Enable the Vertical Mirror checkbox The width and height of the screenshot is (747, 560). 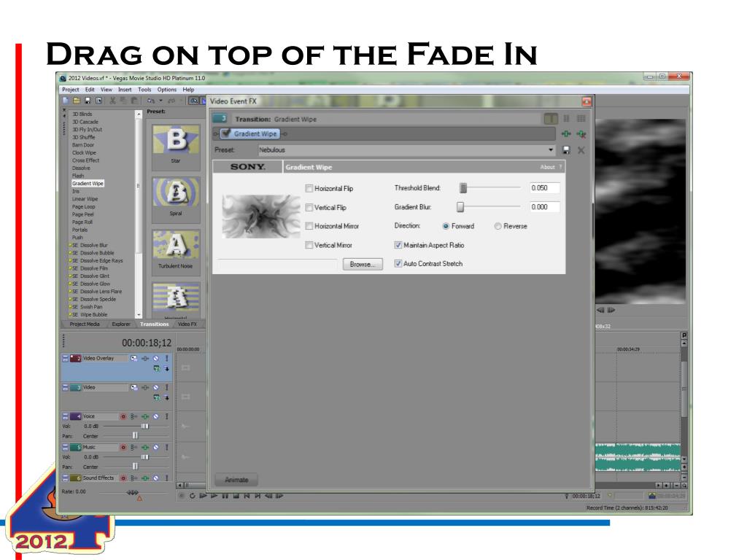(x=309, y=245)
